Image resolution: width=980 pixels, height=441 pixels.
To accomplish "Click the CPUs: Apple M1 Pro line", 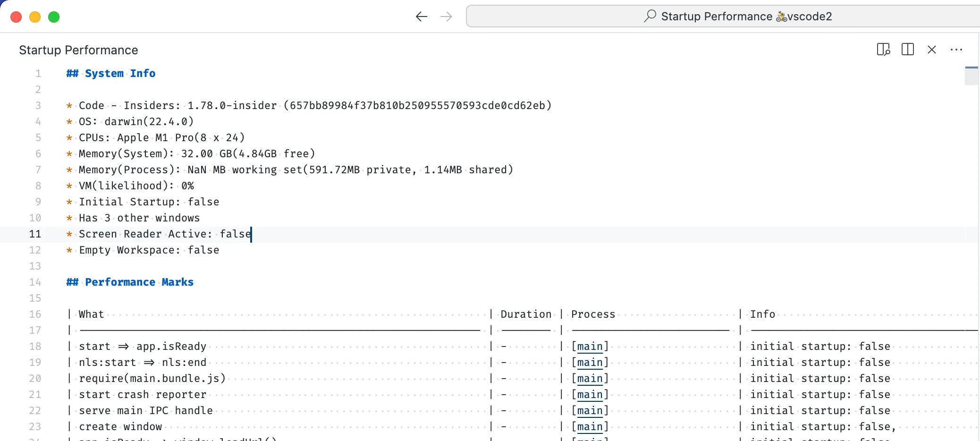I will pyautogui.click(x=156, y=137).
